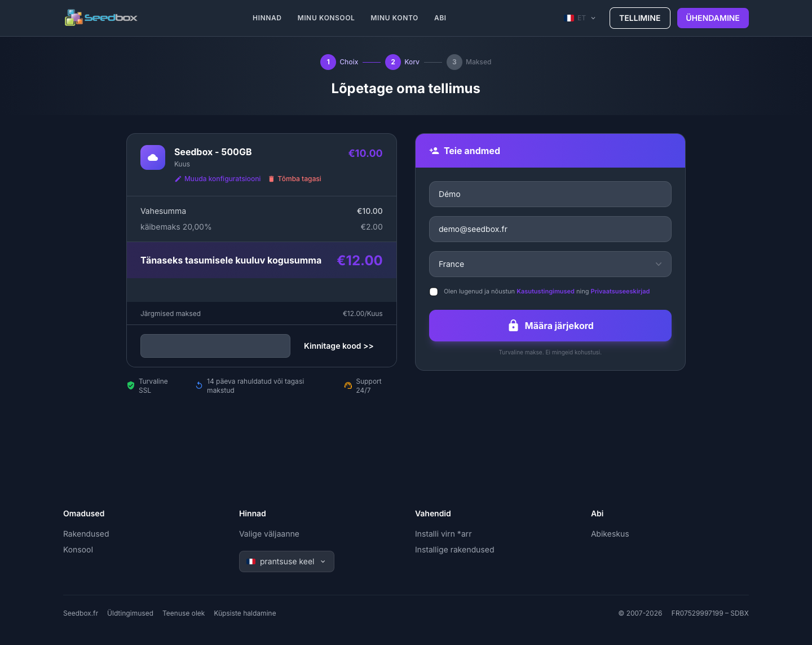
Task: Click the TELLIMINE button
Action: click(640, 18)
